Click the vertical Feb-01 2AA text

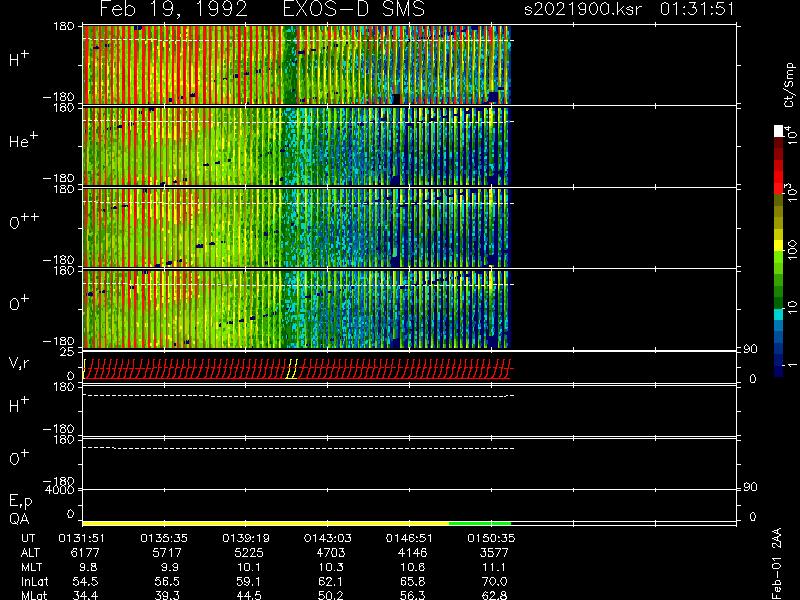tap(777, 563)
